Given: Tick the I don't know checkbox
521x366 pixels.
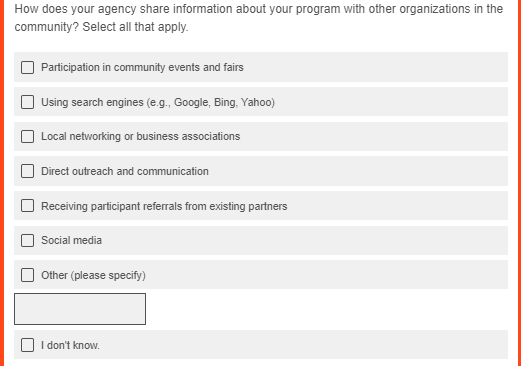Looking at the screenshot, I should pyautogui.click(x=27, y=345).
